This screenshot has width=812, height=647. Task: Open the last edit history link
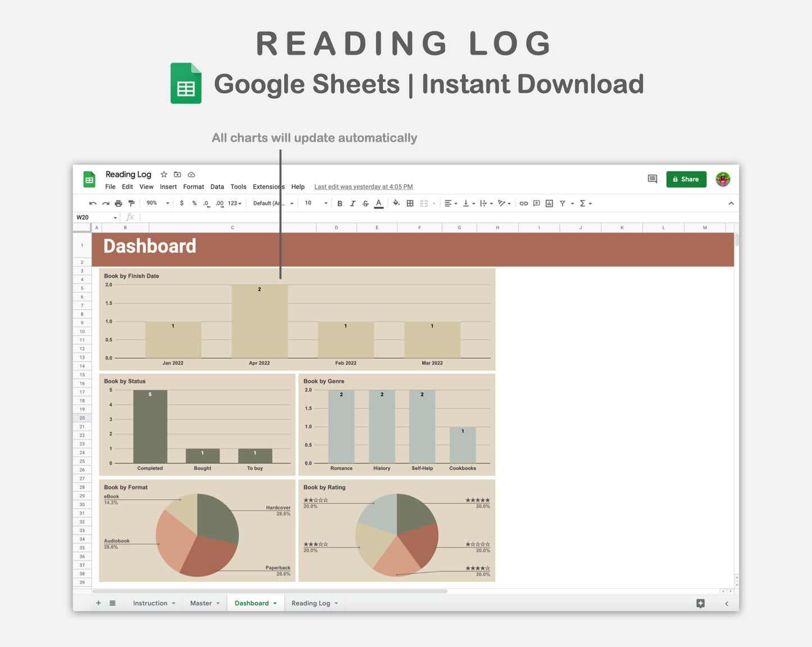pyautogui.click(x=363, y=186)
